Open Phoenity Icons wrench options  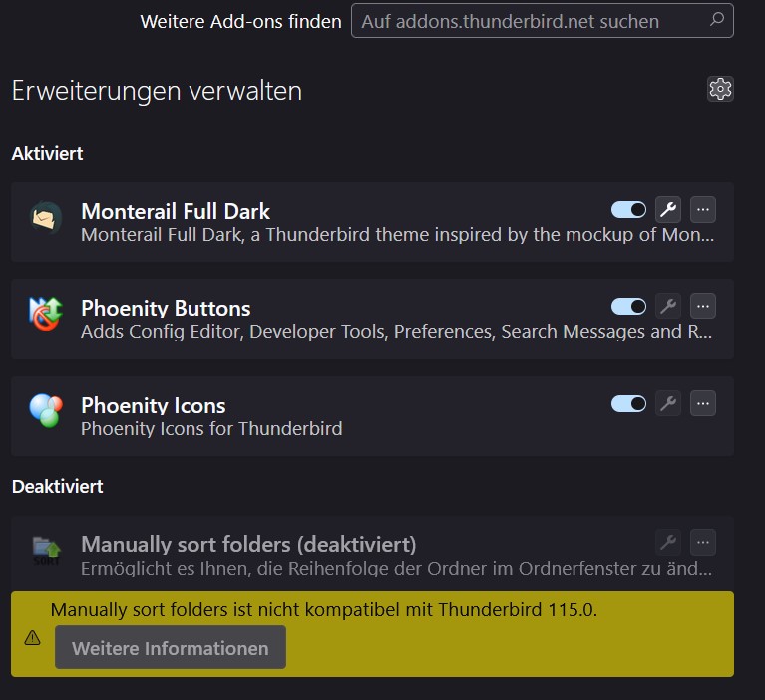point(668,403)
